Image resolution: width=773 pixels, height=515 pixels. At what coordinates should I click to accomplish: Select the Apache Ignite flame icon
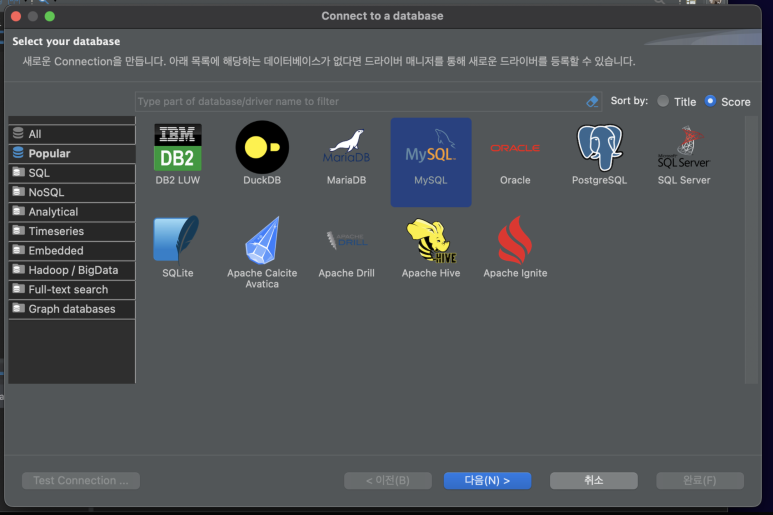[515, 240]
